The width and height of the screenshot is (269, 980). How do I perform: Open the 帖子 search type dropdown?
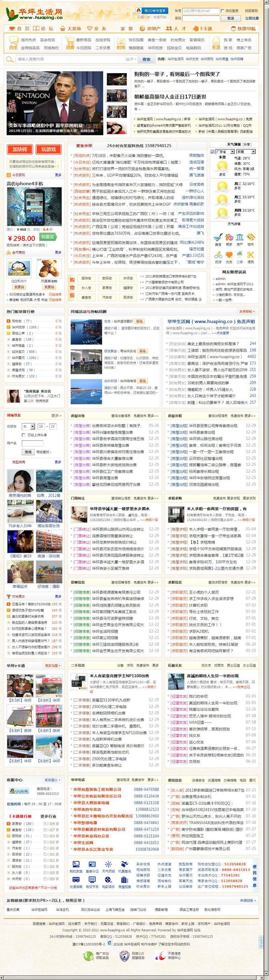point(131,59)
